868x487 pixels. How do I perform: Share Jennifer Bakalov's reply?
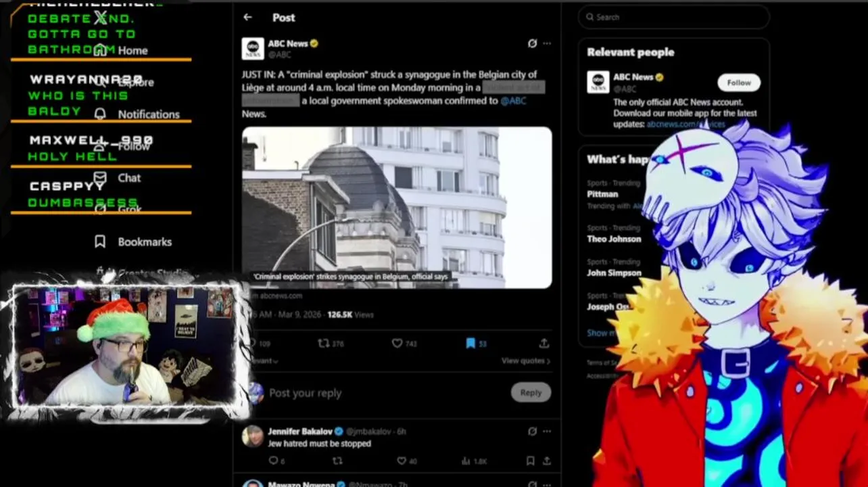(546, 461)
